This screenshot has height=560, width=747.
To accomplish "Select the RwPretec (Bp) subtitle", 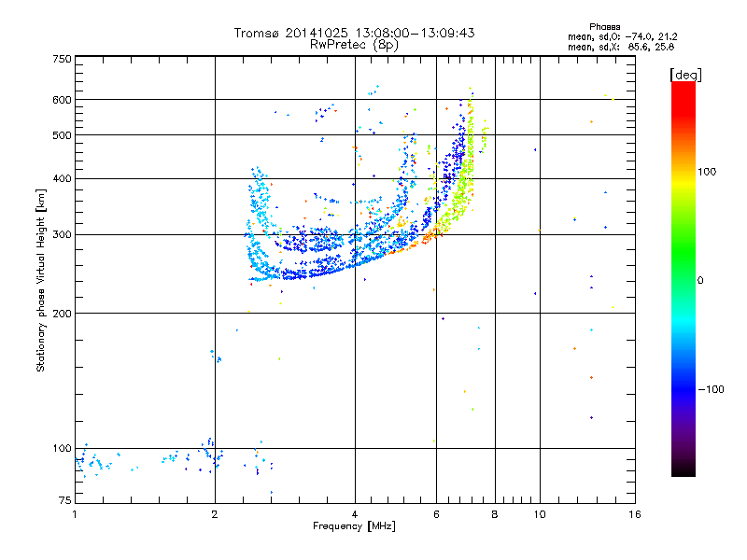I will click(x=354, y=44).
